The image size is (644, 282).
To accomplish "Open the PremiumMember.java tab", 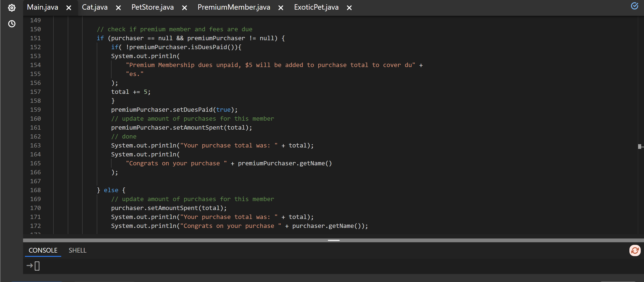I will tap(233, 8).
